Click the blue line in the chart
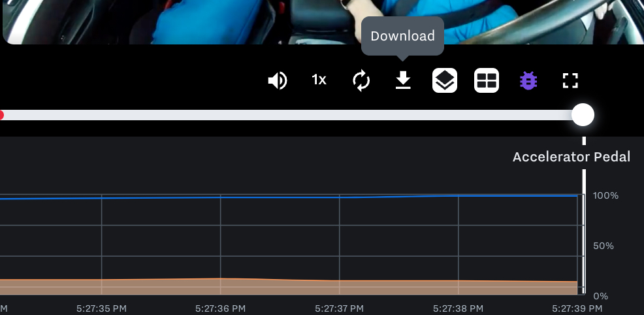 [287, 197]
